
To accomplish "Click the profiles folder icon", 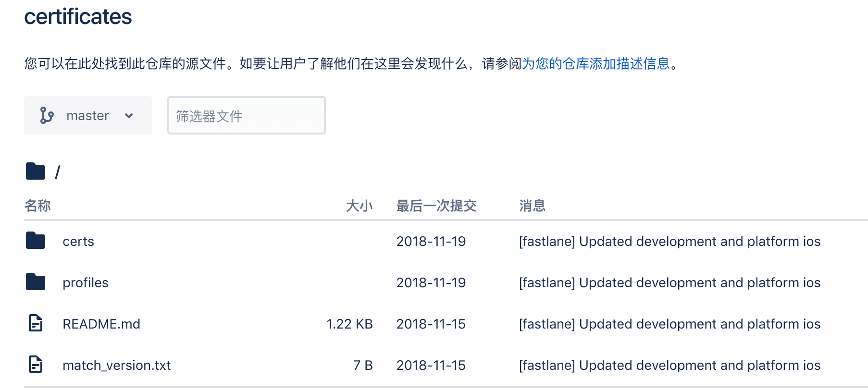I will click(35, 281).
